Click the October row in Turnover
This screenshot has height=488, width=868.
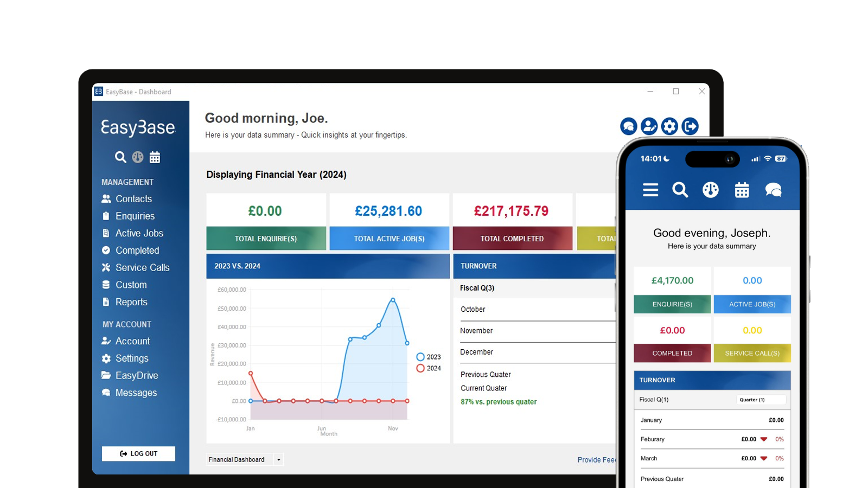(538, 310)
